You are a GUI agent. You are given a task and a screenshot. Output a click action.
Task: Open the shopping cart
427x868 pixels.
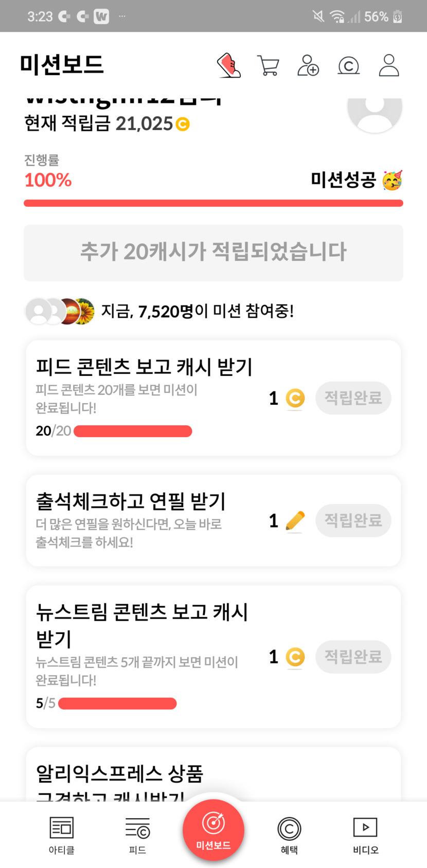[268, 66]
